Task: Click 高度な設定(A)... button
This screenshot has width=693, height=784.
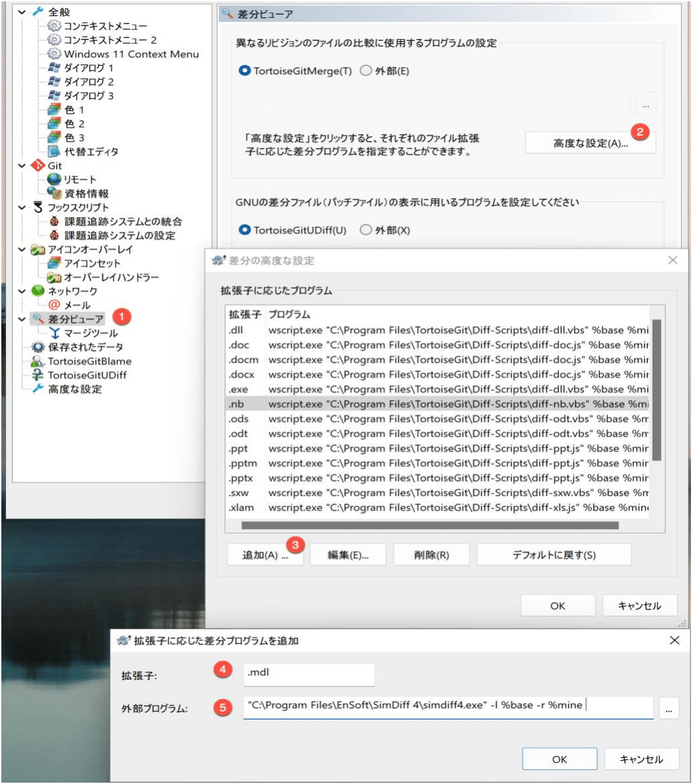Action: pos(590,143)
